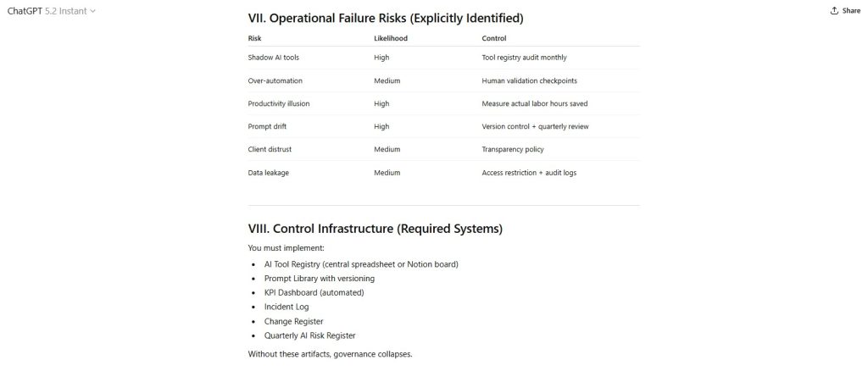Click the Likelihood column header

390,39
